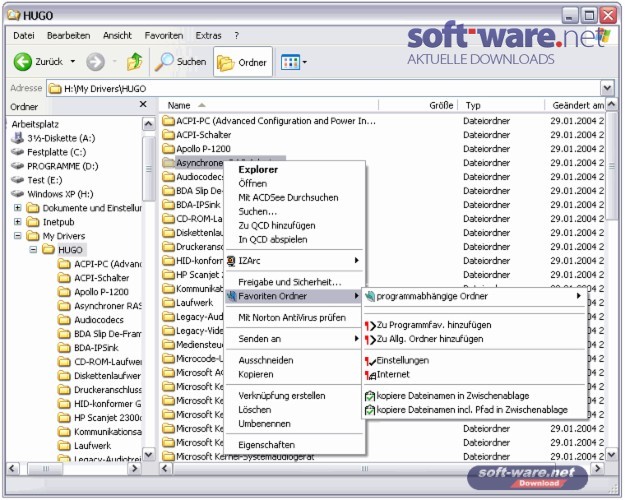Open the views icon in toolbar
The image size is (625, 500).
[x=290, y=62]
